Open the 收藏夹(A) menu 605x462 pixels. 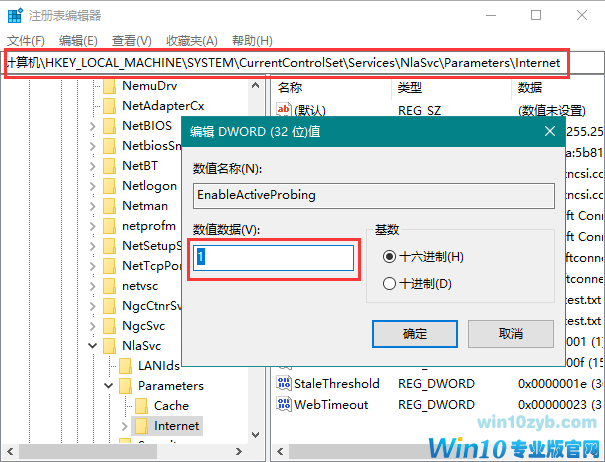[192, 41]
